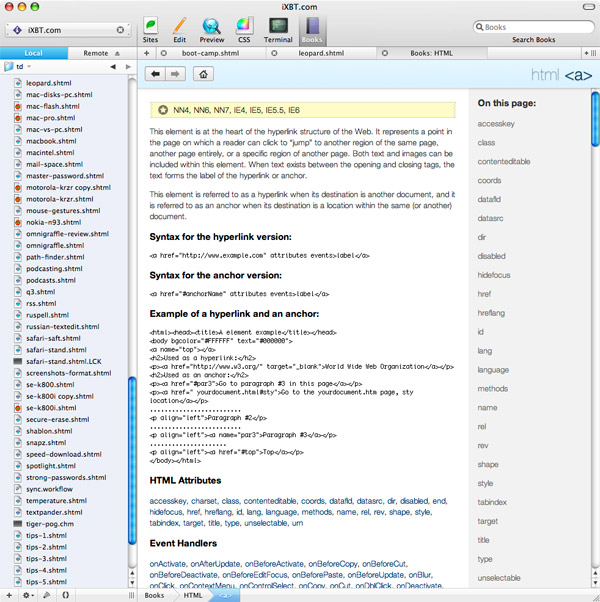This screenshot has height=602, width=600.
Task: Jump to href in On this page
Action: tap(484, 294)
